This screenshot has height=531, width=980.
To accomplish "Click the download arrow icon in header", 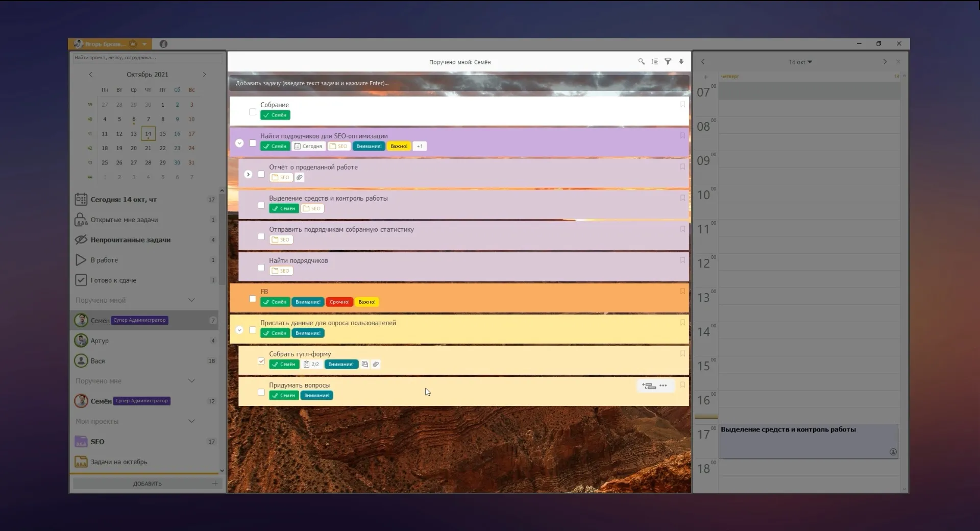I will point(681,62).
